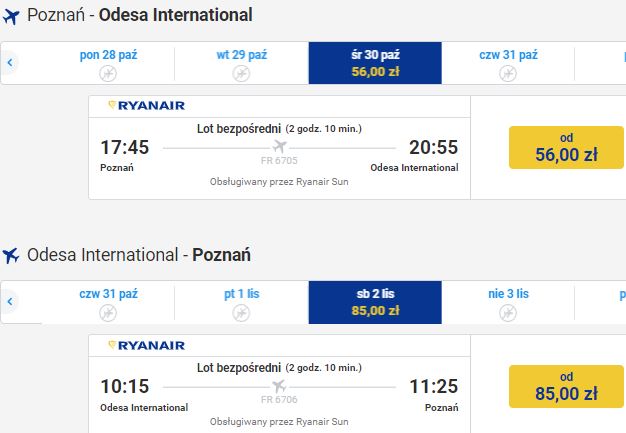Switch return date to nie 3 lis

pos(508,302)
